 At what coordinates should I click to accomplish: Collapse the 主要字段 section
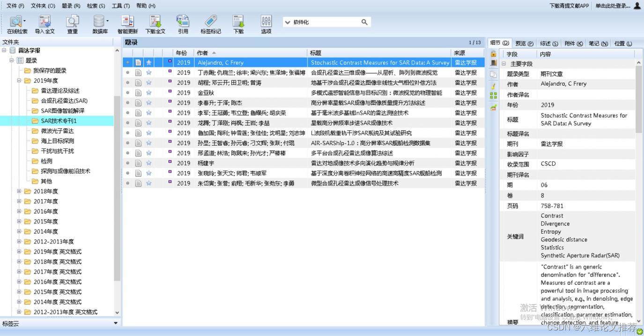coord(504,64)
